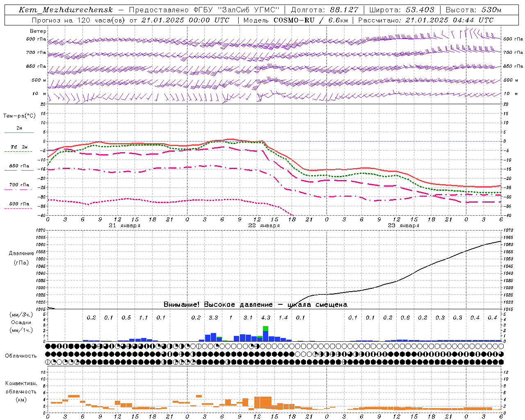Click the Осадки precipitation label

21,322
